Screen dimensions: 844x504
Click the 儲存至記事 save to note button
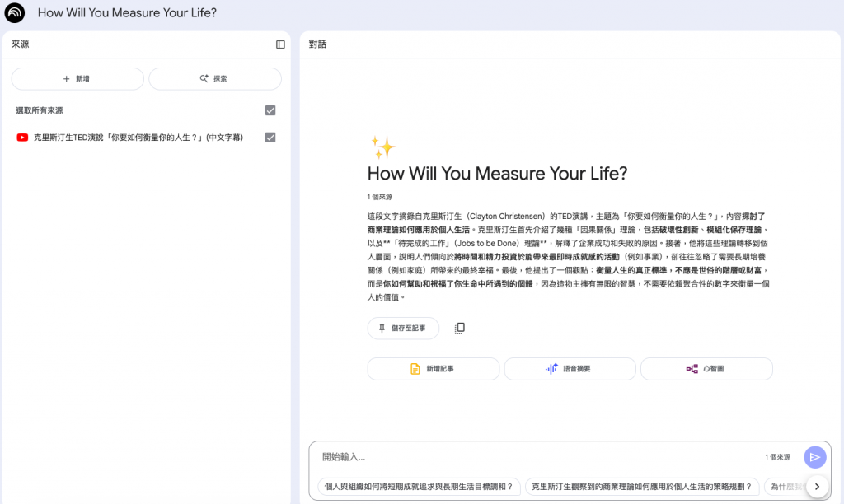403,328
